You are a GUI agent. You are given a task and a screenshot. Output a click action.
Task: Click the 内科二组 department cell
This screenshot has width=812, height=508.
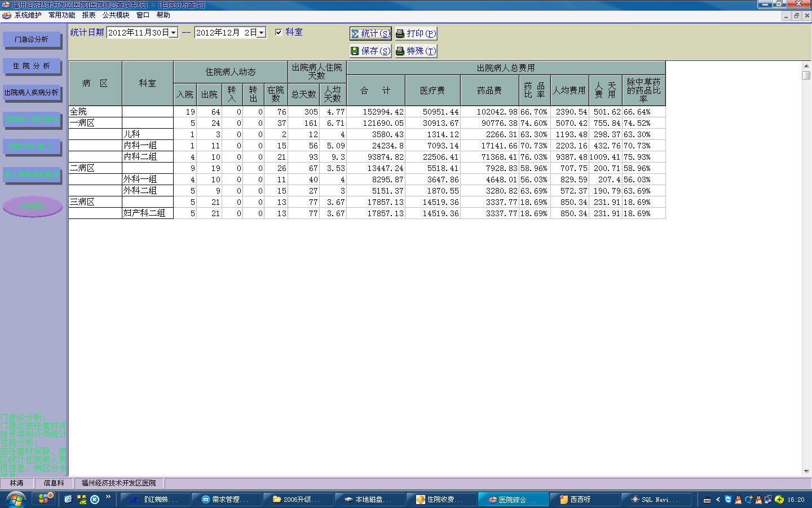[148, 157]
